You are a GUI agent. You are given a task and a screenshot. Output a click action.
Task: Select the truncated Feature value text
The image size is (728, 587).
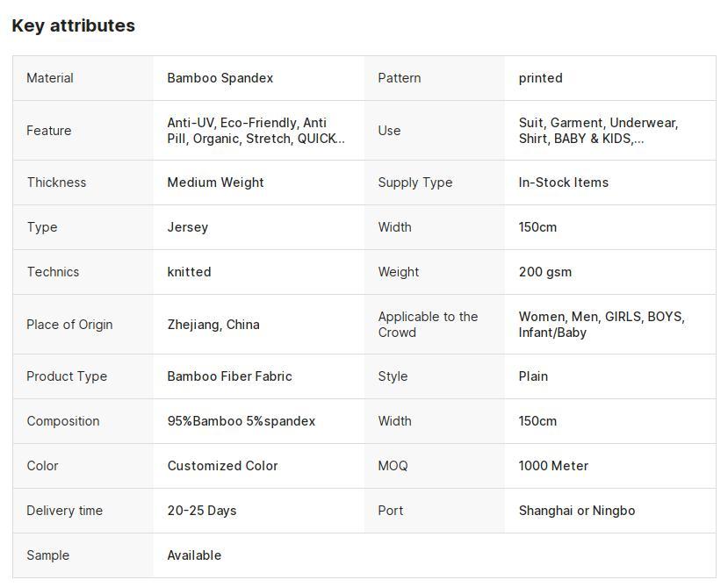tap(256, 131)
